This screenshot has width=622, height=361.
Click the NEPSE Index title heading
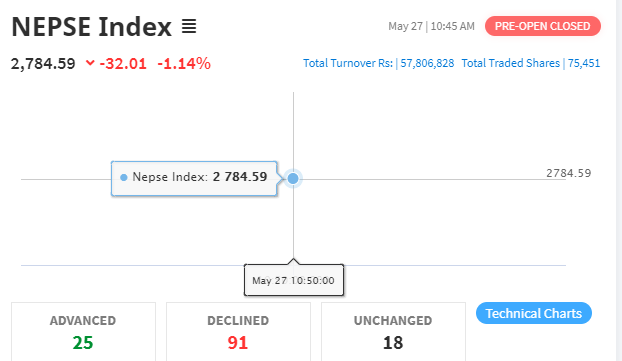(x=92, y=27)
